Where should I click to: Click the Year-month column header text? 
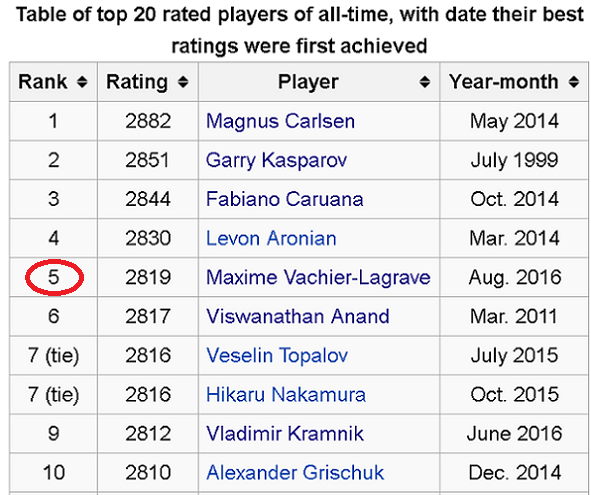(x=504, y=82)
